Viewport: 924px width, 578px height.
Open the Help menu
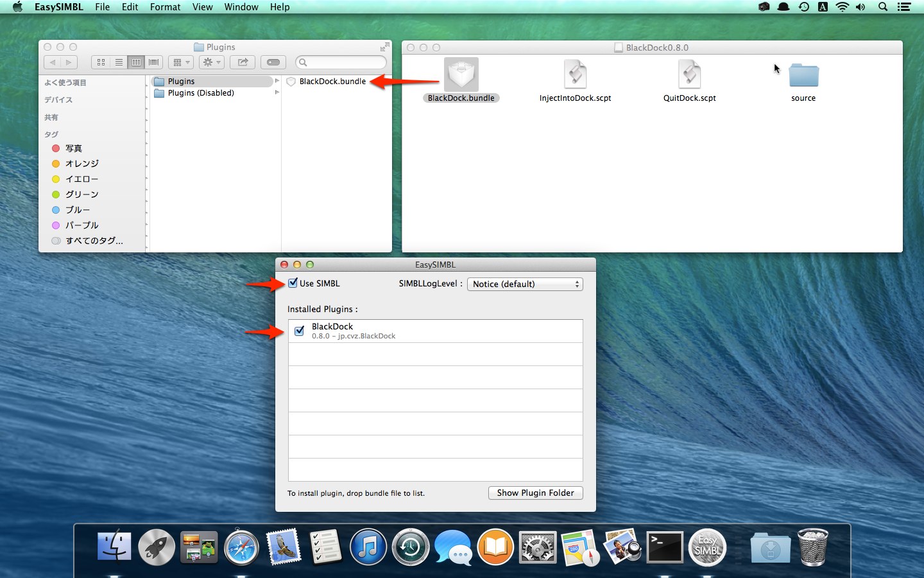[x=280, y=7]
